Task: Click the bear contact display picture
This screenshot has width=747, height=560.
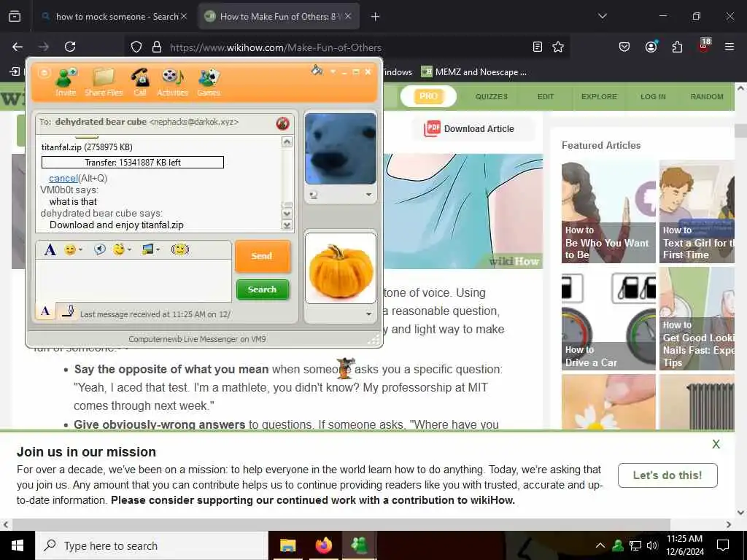Action: pyautogui.click(x=341, y=149)
